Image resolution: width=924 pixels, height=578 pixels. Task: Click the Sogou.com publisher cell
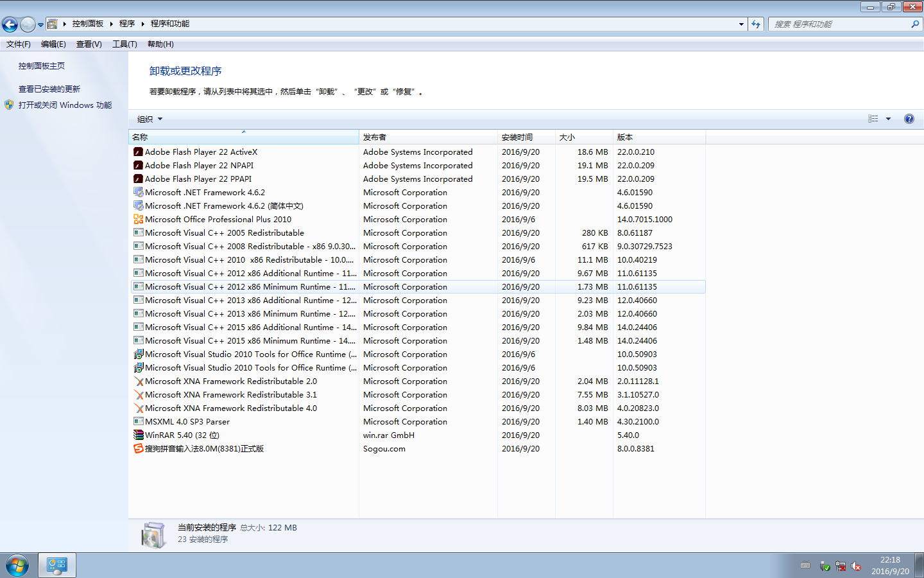pos(384,449)
